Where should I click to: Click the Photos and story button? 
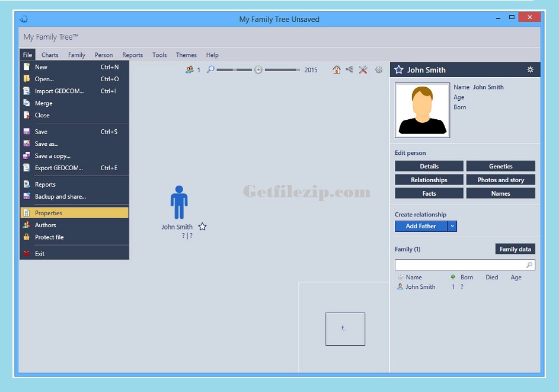[x=500, y=180]
